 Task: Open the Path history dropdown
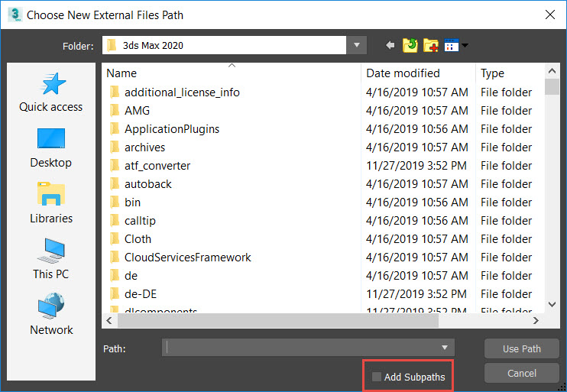pos(445,348)
